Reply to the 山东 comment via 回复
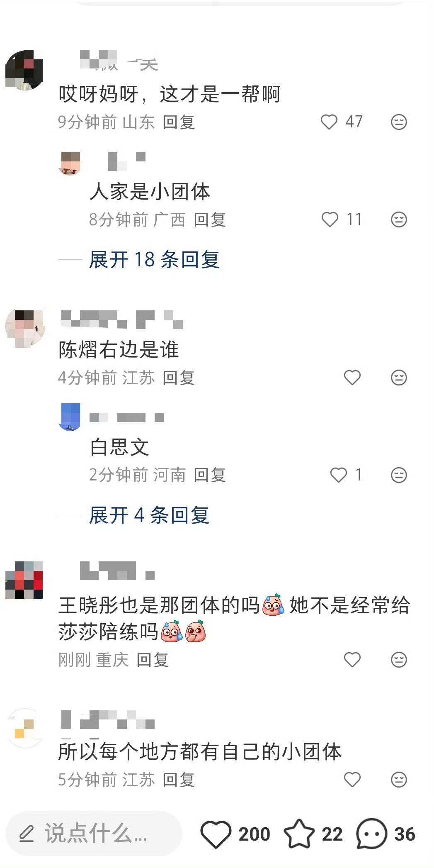The height and width of the screenshot is (868, 434). coord(179,122)
